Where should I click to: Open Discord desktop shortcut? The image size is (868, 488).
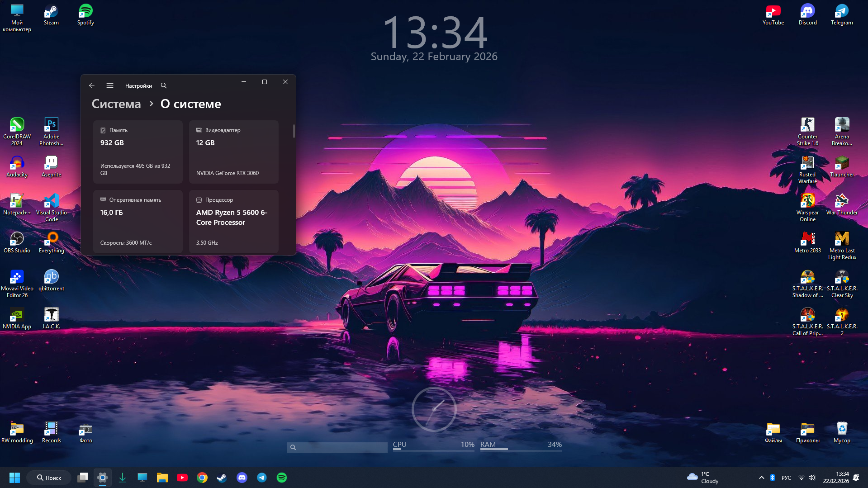(807, 14)
